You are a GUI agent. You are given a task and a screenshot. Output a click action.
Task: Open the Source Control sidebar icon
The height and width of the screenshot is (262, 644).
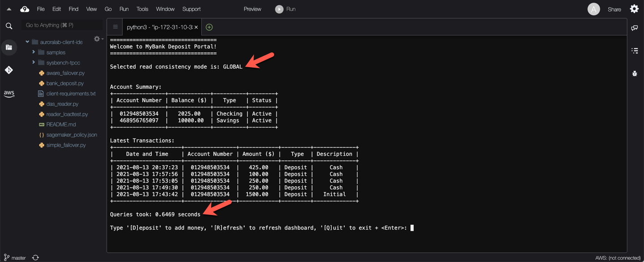coord(9,70)
